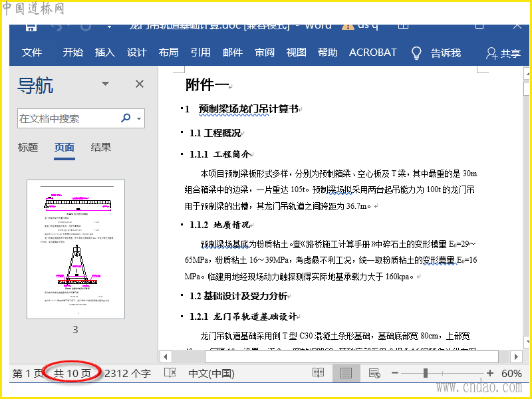This screenshot has height=399, width=532.
Task: Switch to Read Mode view icon
Action: (318, 373)
